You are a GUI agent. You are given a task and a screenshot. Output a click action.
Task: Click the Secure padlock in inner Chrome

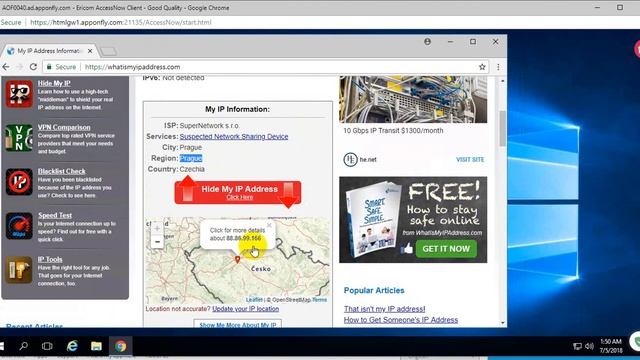pos(49,67)
